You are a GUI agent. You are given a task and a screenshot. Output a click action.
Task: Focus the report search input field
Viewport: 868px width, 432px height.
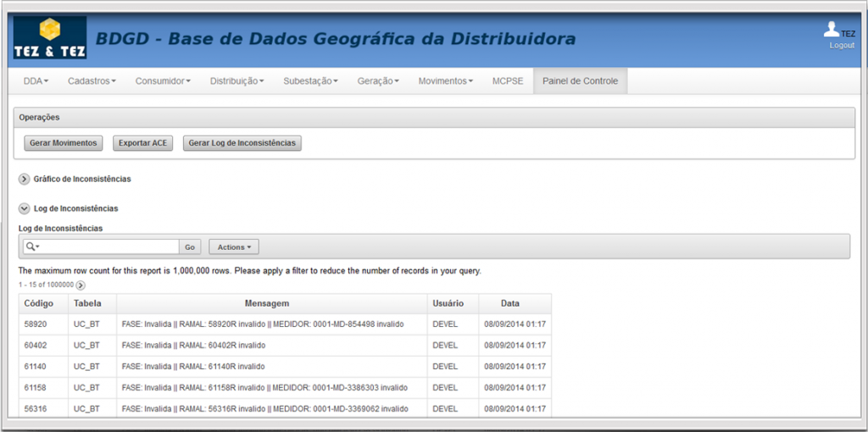(x=109, y=246)
